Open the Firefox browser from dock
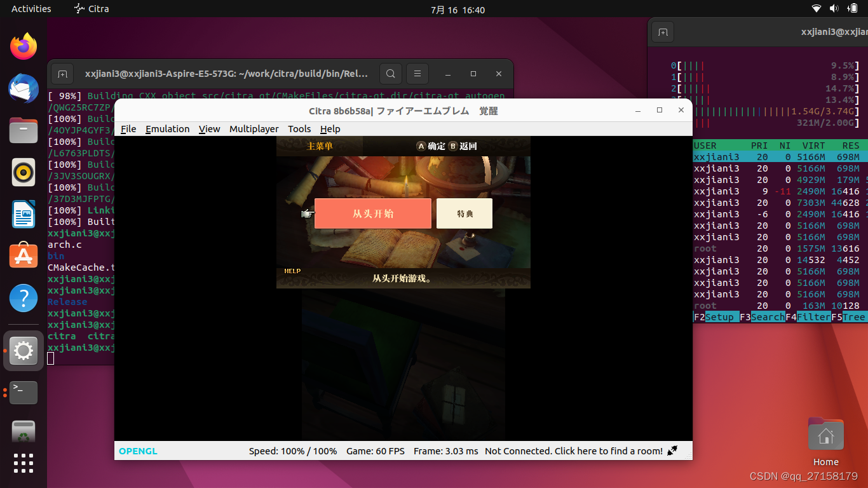This screenshot has width=868, height=488. [24, 46]
